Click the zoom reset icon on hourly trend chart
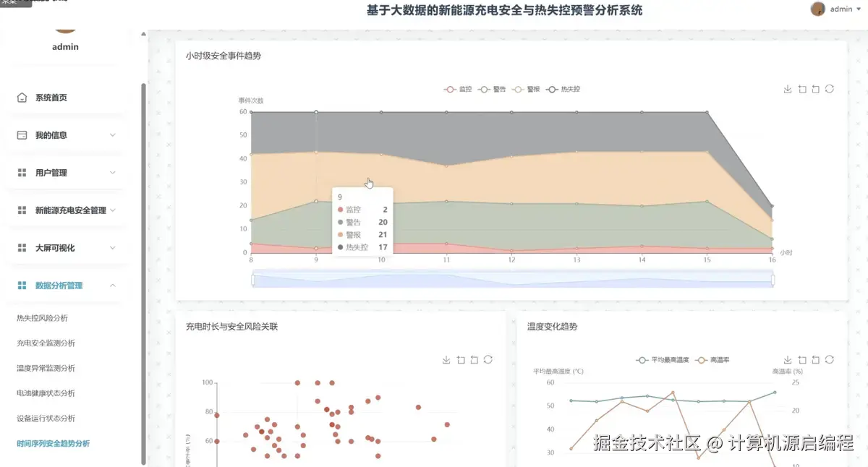Image resolution: width=868 pixels, height=467 pixels. pos(816,89)
